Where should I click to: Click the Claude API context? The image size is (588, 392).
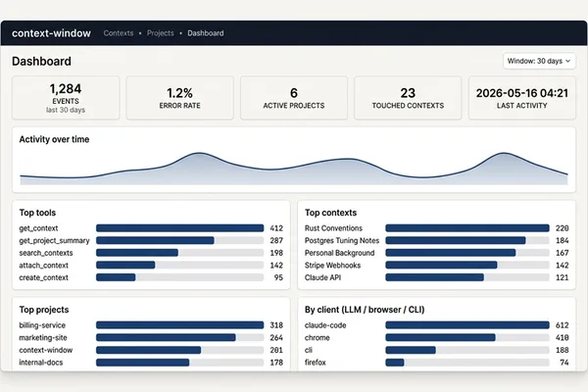pos(322,277)
